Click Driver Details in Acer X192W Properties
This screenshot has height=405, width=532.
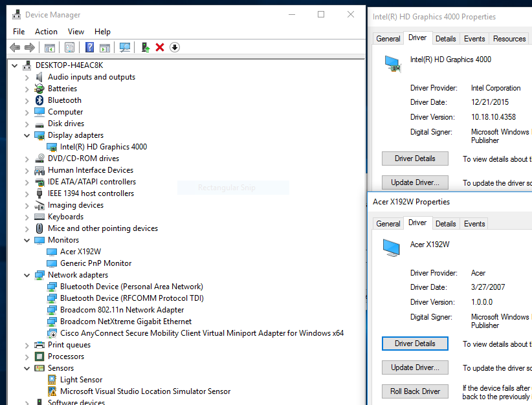[x=415, y=344]
